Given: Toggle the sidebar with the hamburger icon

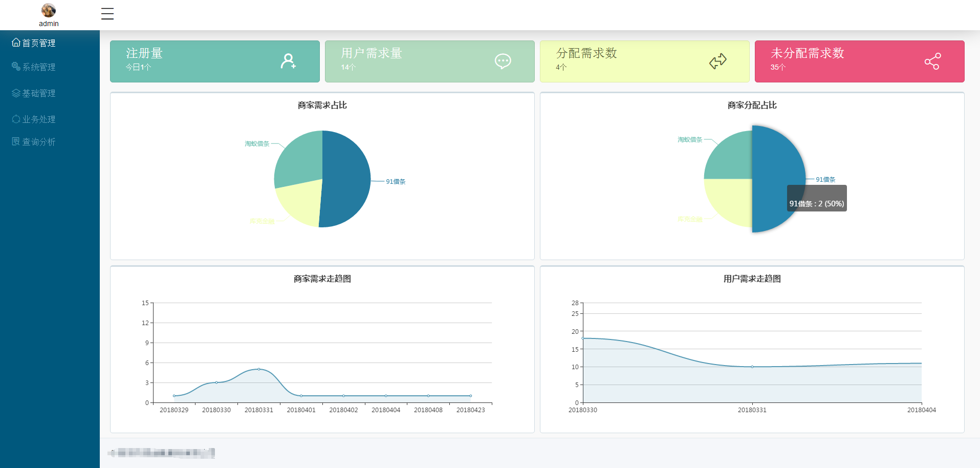Looking at the screenshot, I should [107, 14].
